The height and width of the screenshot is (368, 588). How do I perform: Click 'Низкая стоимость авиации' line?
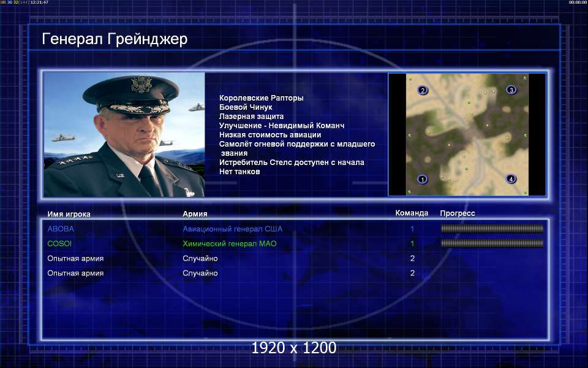click(x=270, y=135)
